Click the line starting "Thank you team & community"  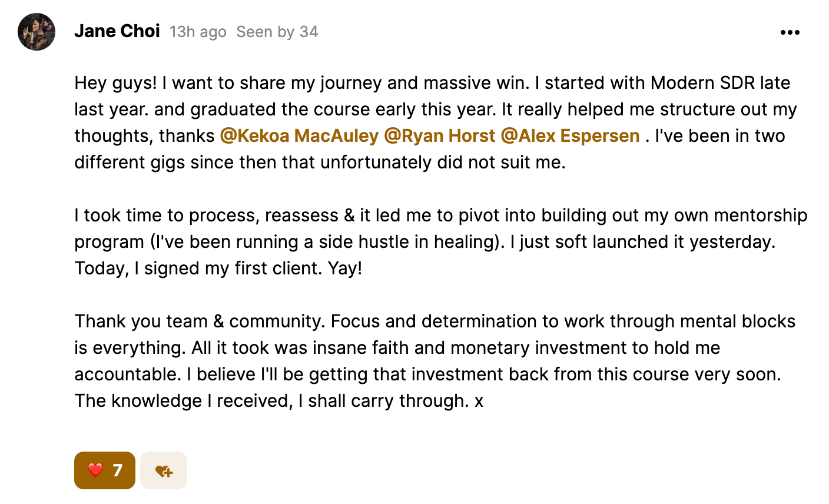tap(435, 321)
